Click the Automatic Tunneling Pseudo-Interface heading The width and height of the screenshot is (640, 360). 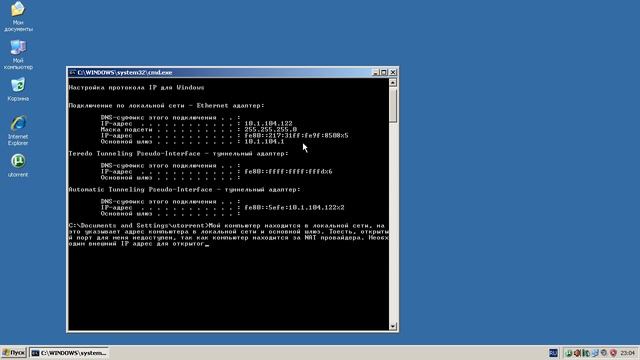(184, 189)
